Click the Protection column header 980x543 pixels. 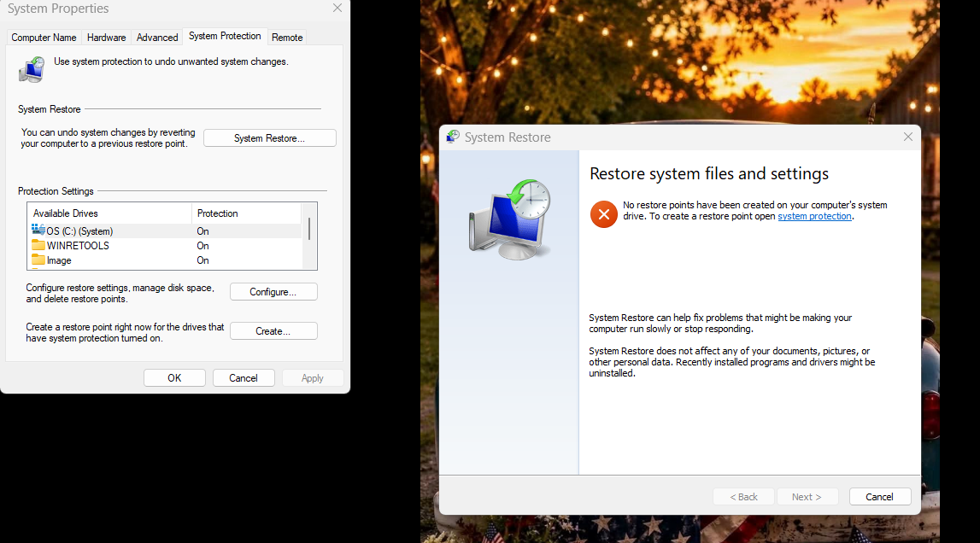click(x=246, y=213)
